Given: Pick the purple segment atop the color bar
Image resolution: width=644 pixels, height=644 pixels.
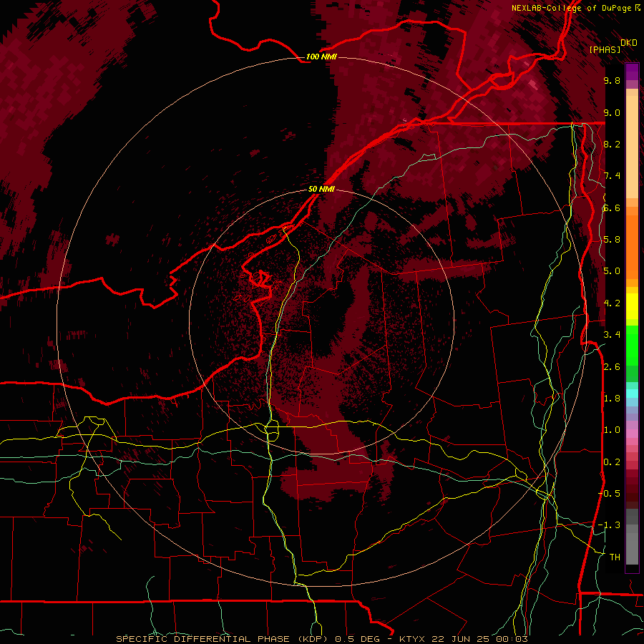Looking at the screenshot, I should pyautogui.click(x=632, y=72).
